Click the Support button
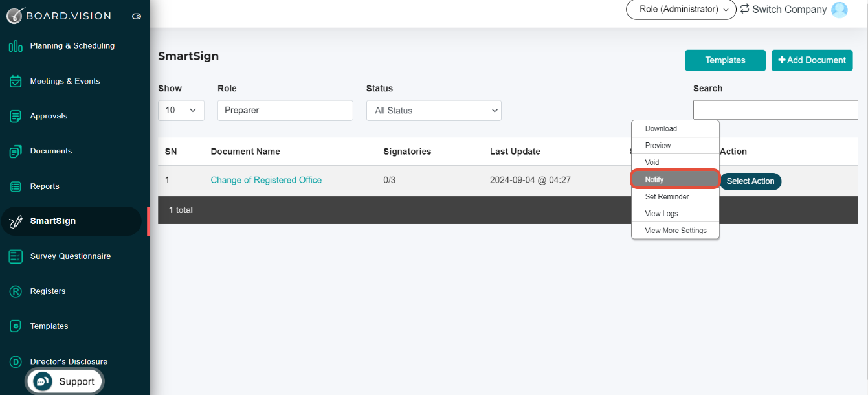Viewport: 868px width, 395px height. pyautogui.click(x=65, y=381)
